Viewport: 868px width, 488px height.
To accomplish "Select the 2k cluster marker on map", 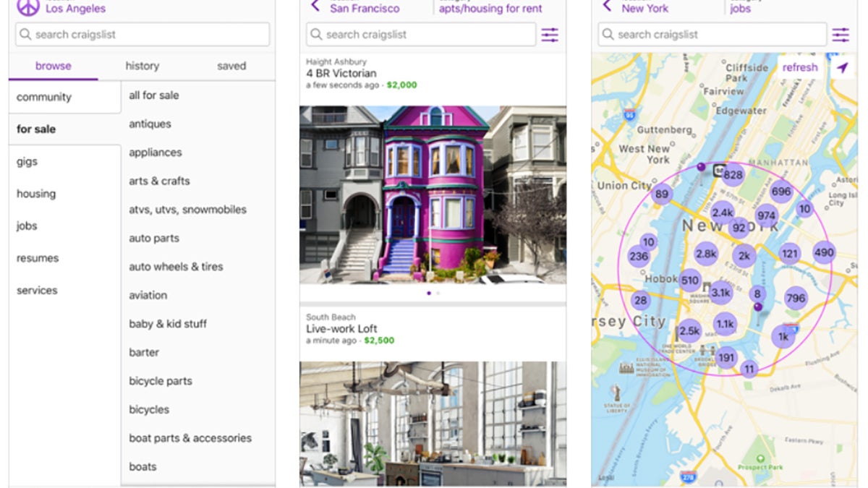I will click(x=744, y=256).
